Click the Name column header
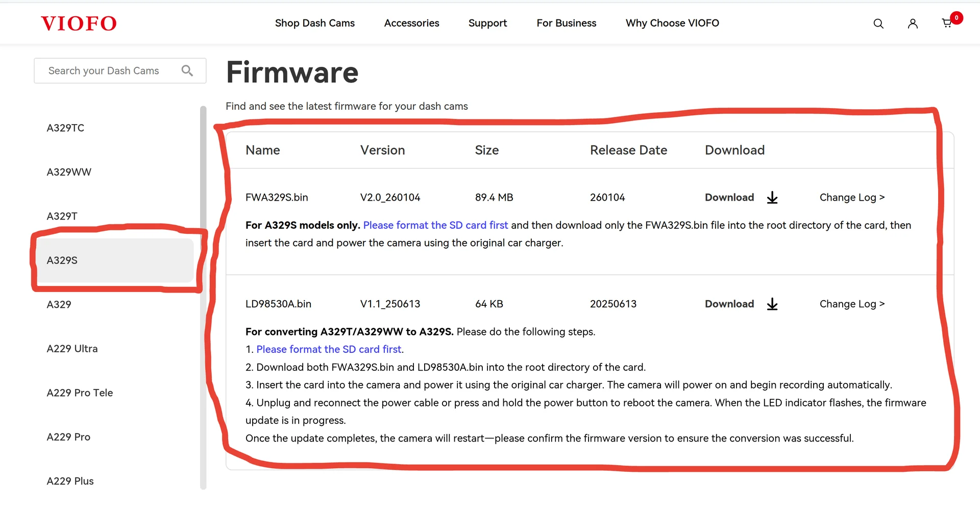Image resolution: width=980 pixels, height=508 pixels. 262,150
